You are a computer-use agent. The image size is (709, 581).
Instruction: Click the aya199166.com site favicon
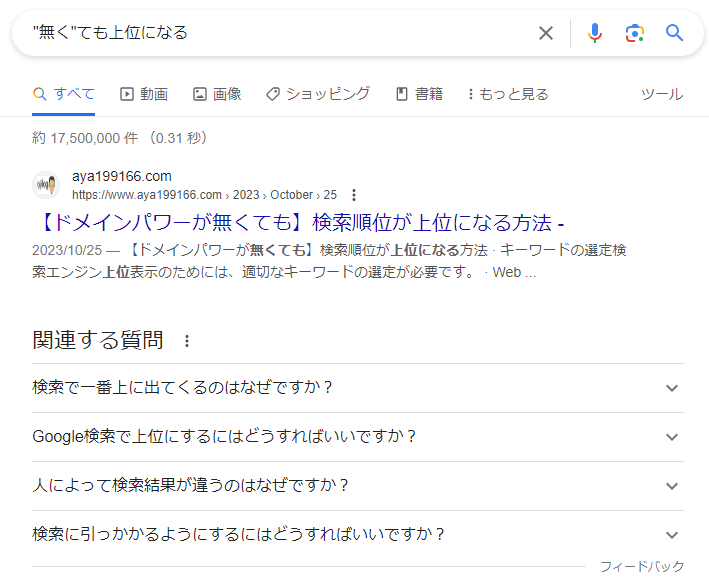pos(46,185)
